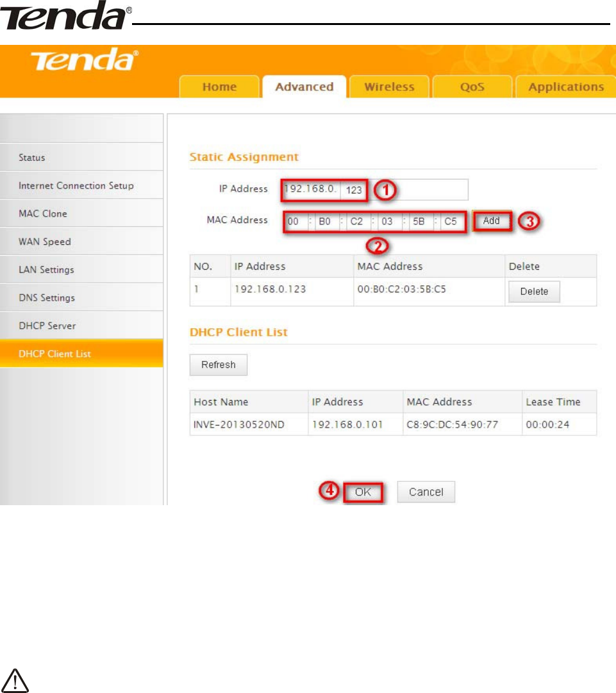Switch to the Advanced tab
Image resolution: width=616 pixels, height=693 pixels.
(304, 87)
